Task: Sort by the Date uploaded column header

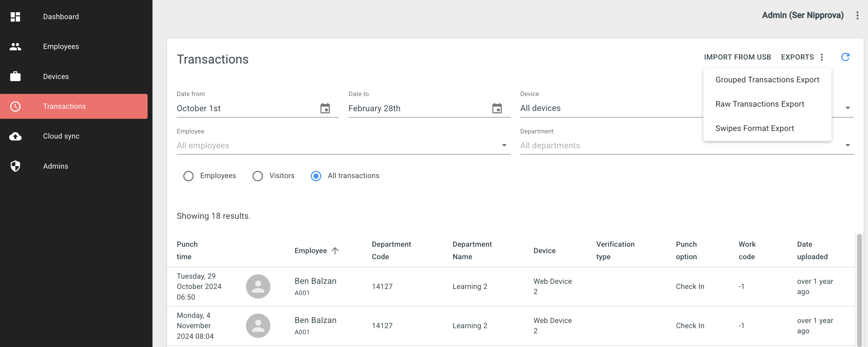Action: point(812,251)
